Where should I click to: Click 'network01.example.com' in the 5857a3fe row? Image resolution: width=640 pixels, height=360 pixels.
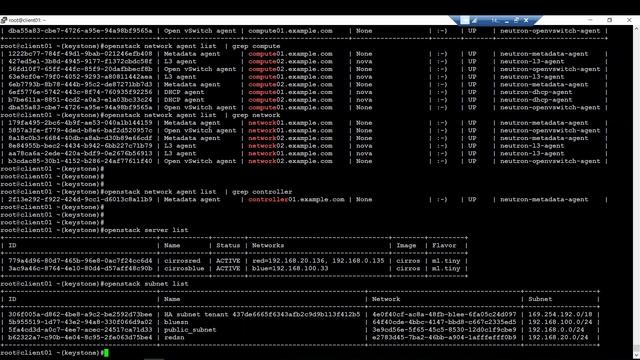(x=290, y=131)
